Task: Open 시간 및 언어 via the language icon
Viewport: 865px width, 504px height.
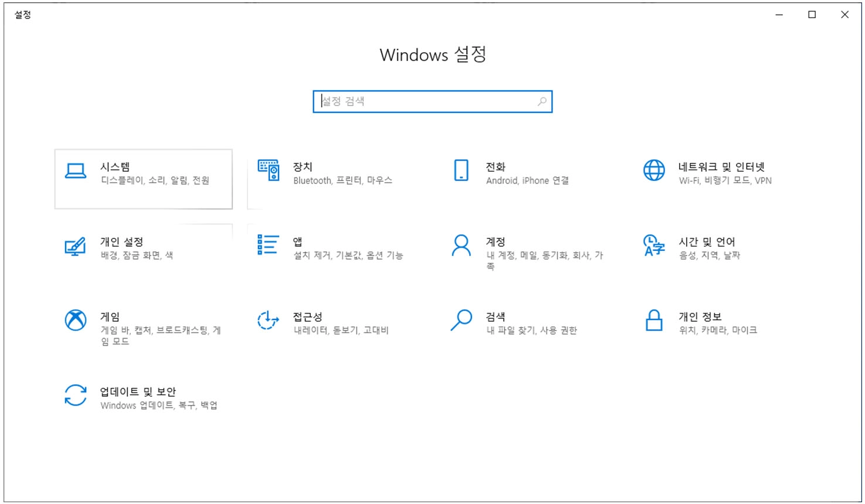Action: coord(653,246)
